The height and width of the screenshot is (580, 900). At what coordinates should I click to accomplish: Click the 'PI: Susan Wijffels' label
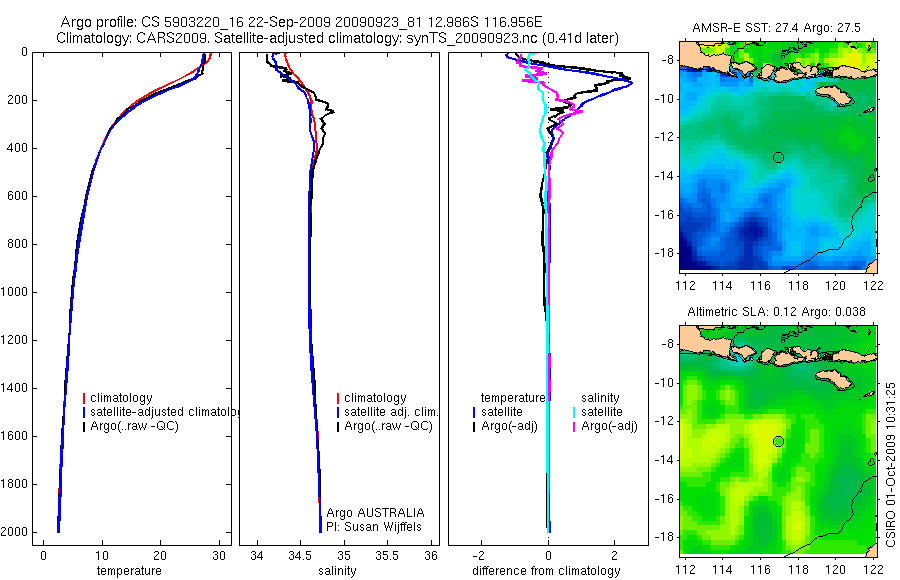[374, 527]
